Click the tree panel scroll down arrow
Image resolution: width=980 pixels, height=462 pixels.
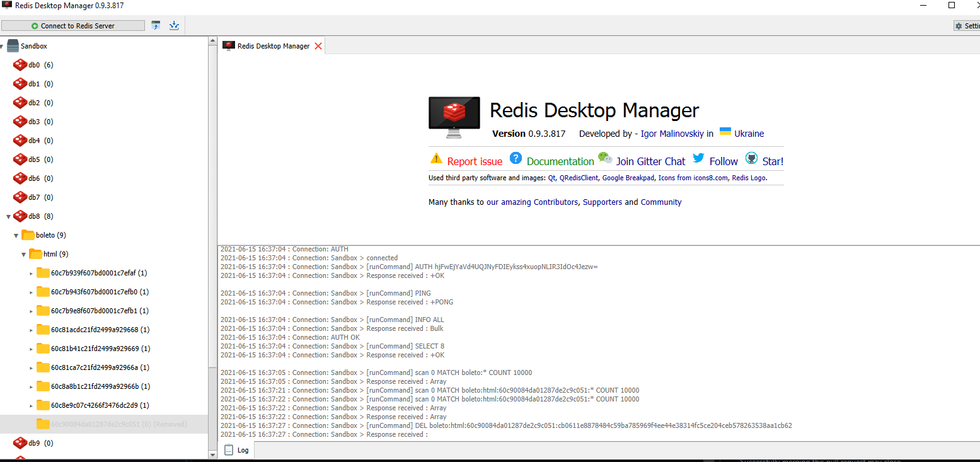[x=212, y=453]
